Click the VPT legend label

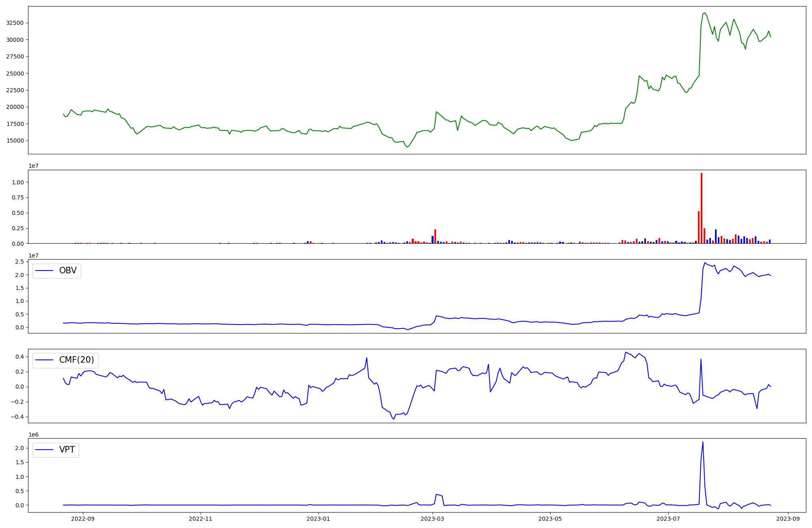click(x=67, y=450)
